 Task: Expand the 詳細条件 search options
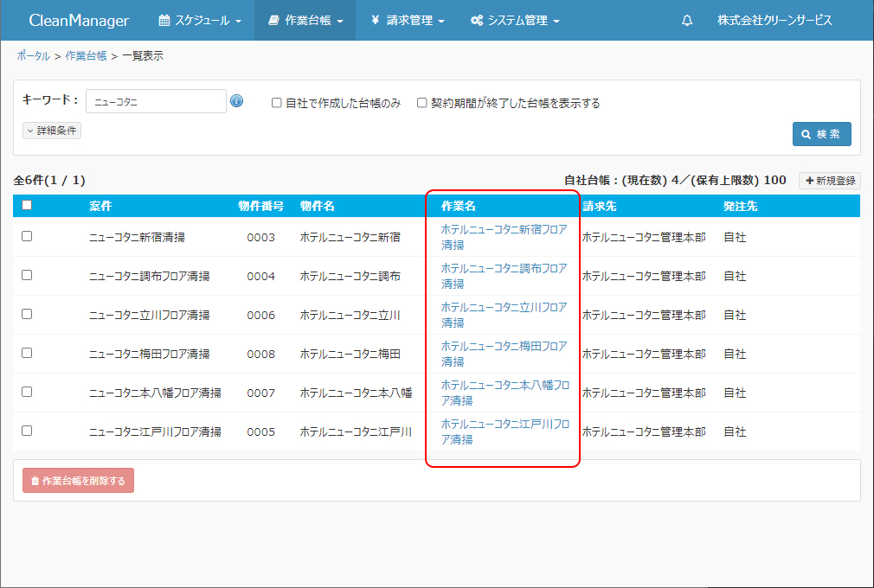pos(52,131)
